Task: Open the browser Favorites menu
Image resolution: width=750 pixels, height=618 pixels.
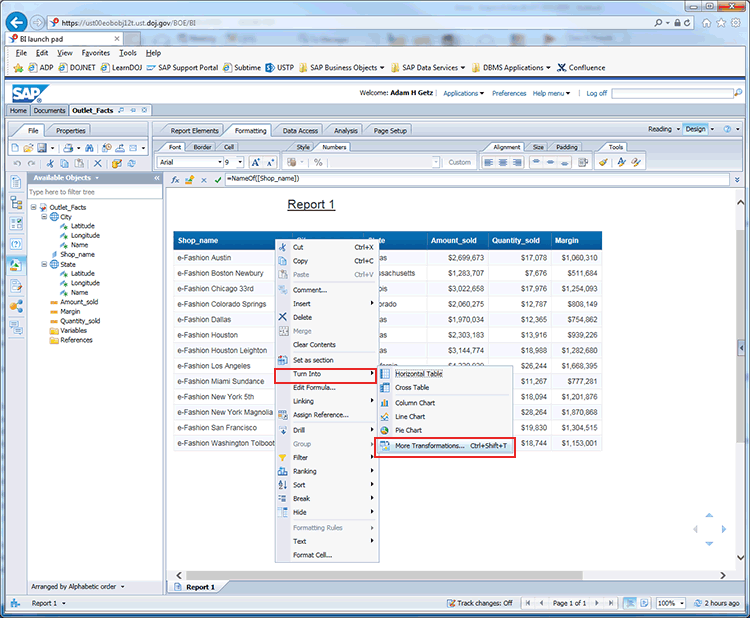Action: tap(96, 53)
